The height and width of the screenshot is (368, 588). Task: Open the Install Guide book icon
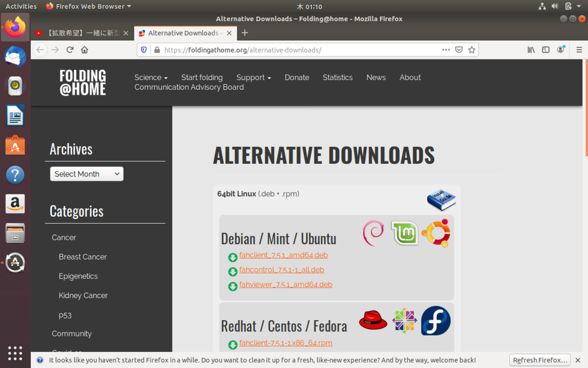point(441,200)
